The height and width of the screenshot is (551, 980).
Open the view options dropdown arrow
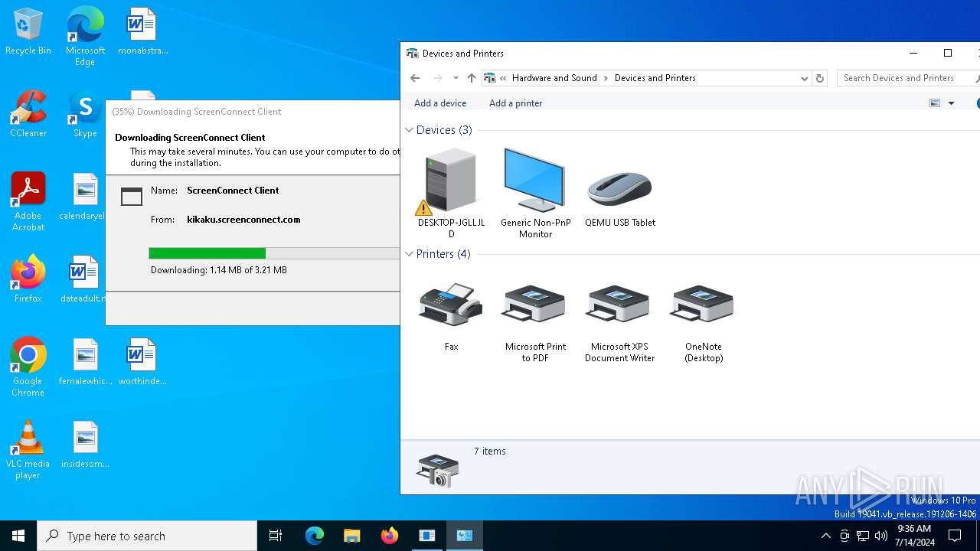point(952,103)
